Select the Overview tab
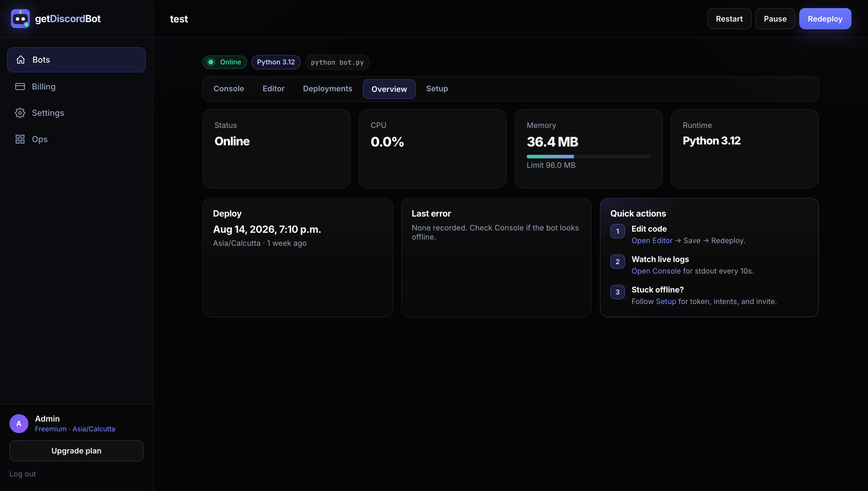 click(x=389, y=89)
